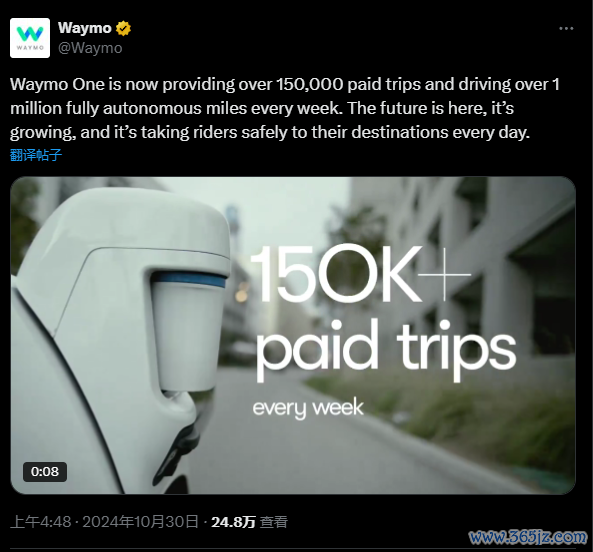Screen dimensions: 593x552
Task: Open the 上午4:48 post timestamp
Action: click(40, 522)
